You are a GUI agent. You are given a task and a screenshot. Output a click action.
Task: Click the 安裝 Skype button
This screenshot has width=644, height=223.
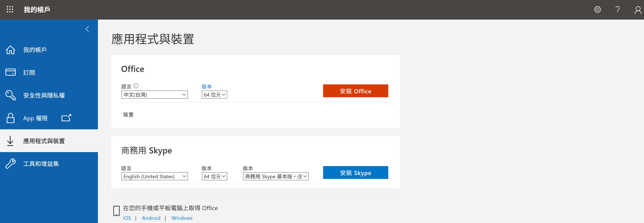pos(355,173)
